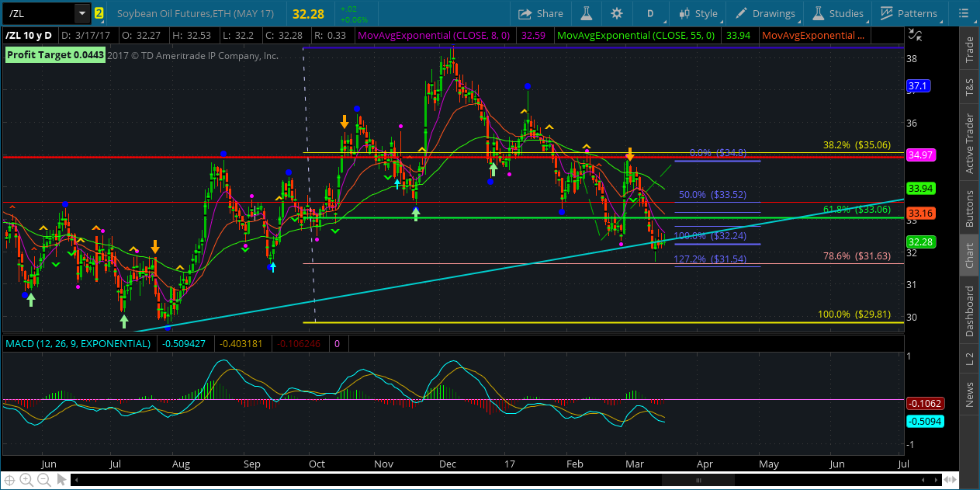Open the Studies menu

pyautogui.click(x=837, y=13)
